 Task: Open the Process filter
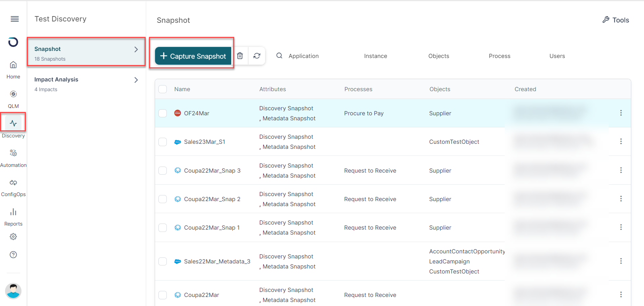pyautogui.click(x=499, y=56)
